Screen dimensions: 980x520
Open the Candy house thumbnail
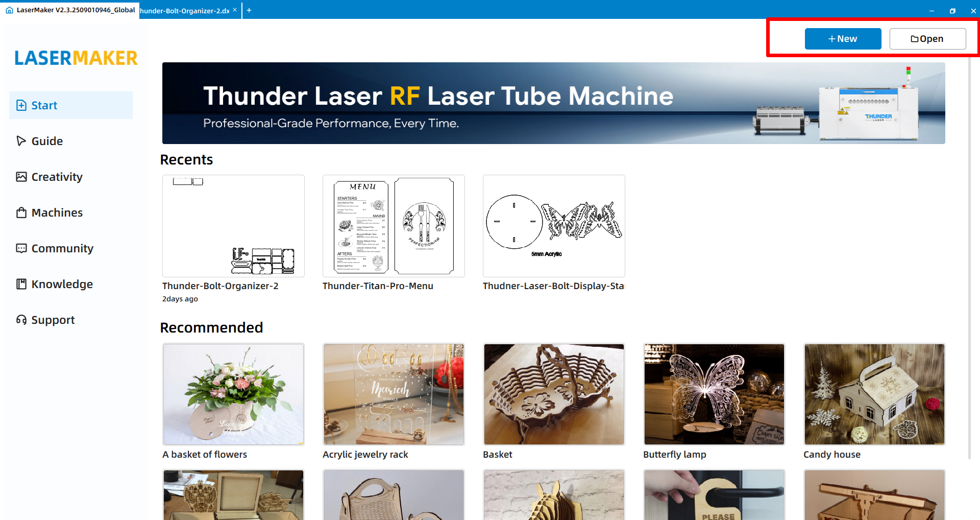(x=874, y=394)
